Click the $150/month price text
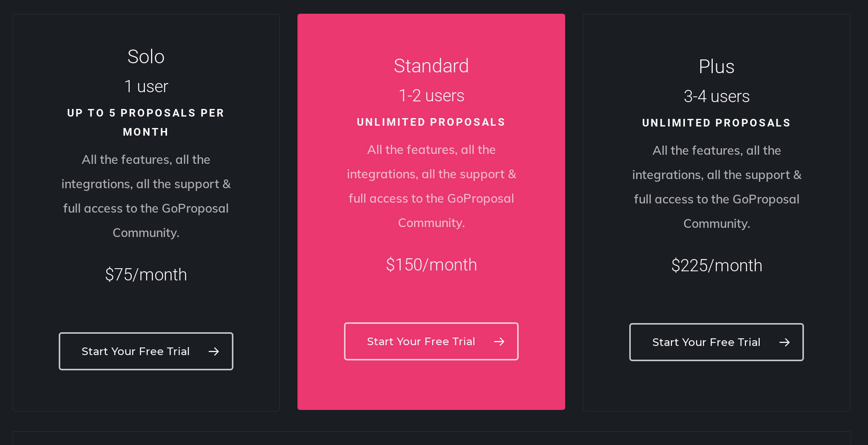Screen dimensions: 868x445 pyautogui.click(x=431, y=264)
